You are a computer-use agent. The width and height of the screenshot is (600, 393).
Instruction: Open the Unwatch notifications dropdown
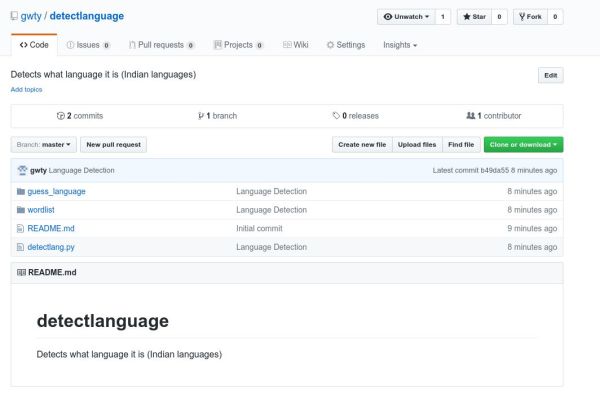(406, 17)
